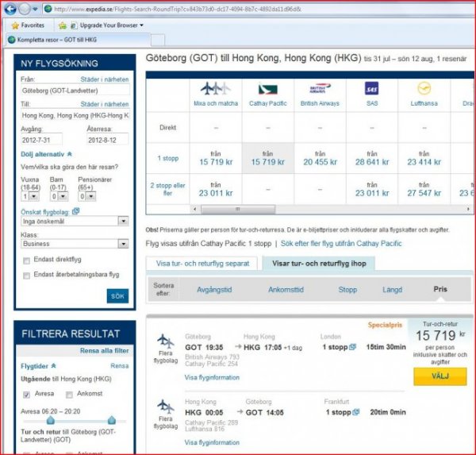
Task: Click the Lufthansa airline logo
Action: click(x=424, y=88)
